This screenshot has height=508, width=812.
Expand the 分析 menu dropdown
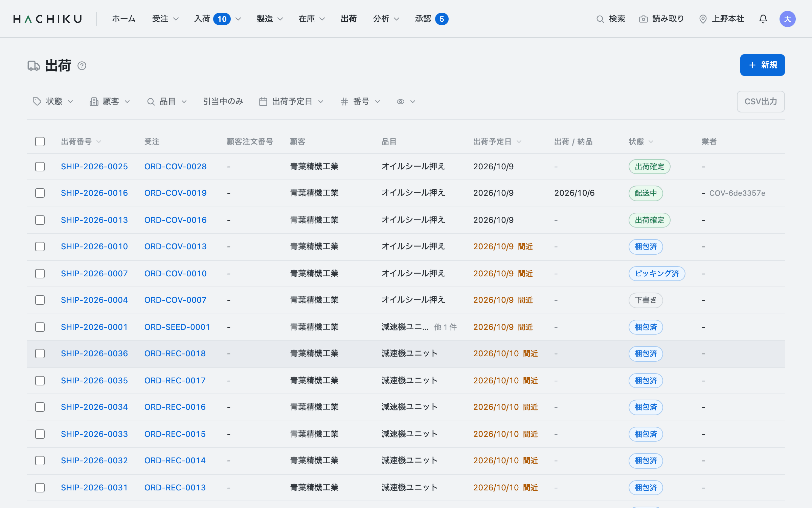pos(386,19)
